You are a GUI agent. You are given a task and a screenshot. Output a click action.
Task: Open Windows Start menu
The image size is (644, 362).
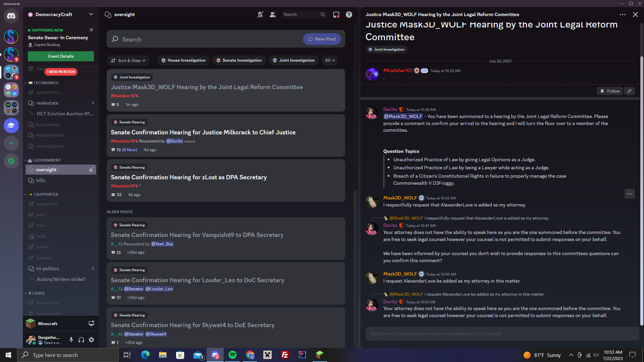click(8, 355)
